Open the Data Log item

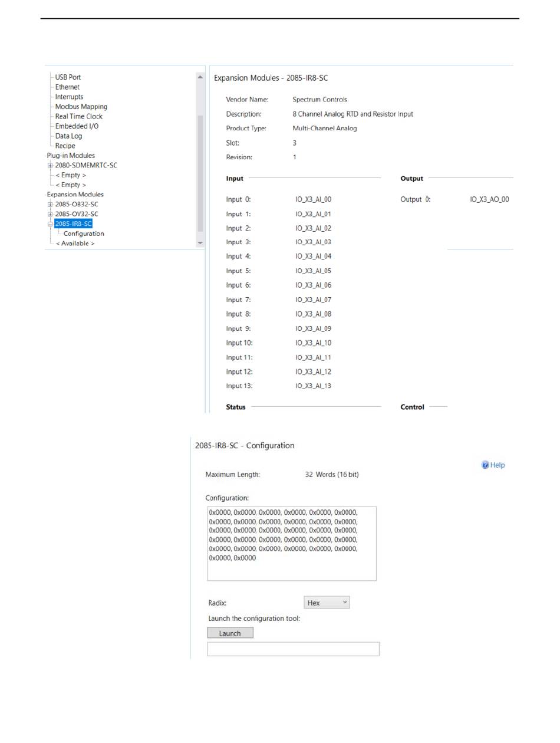point(68,136)
